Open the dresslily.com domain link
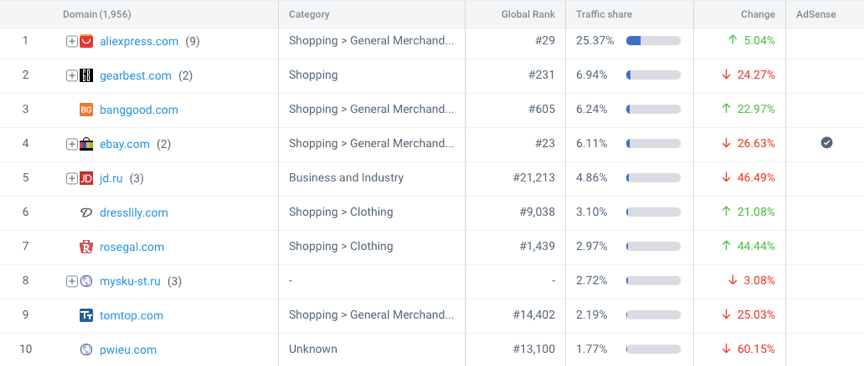 click(134, 213)
